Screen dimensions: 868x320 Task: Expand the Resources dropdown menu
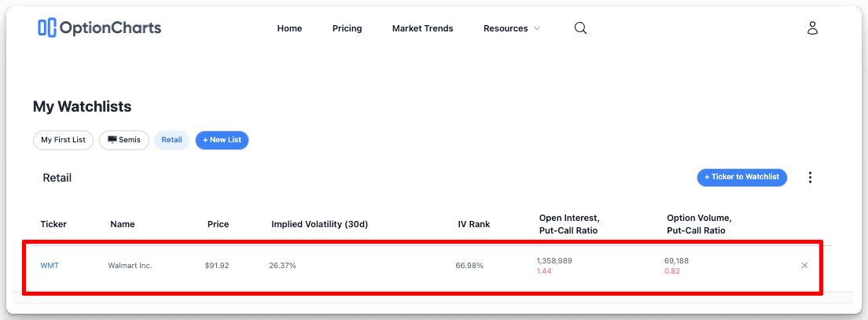click(512, 28)
